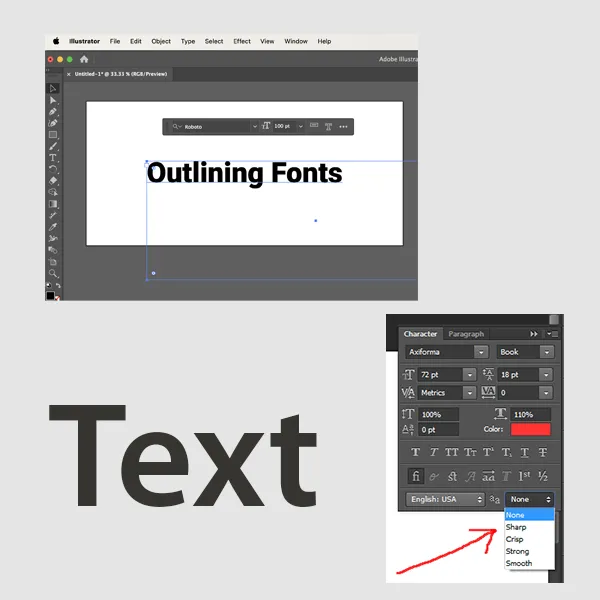Open the Type menu in menu bar

pyautogui.click(x=188, y=41)
